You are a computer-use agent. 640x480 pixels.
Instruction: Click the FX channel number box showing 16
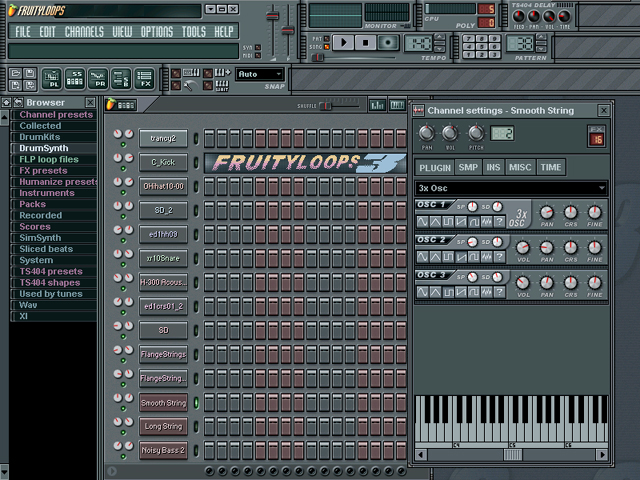pos(597,140)
